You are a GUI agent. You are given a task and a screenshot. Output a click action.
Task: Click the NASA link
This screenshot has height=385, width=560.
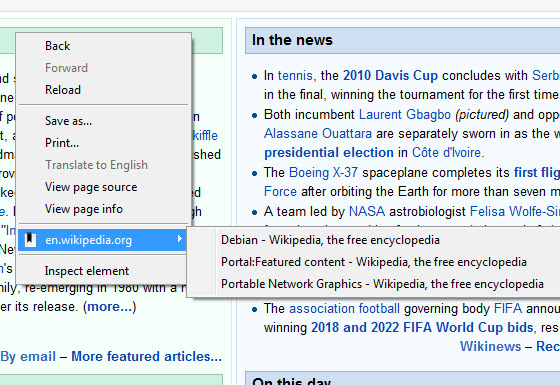[367, 211]
